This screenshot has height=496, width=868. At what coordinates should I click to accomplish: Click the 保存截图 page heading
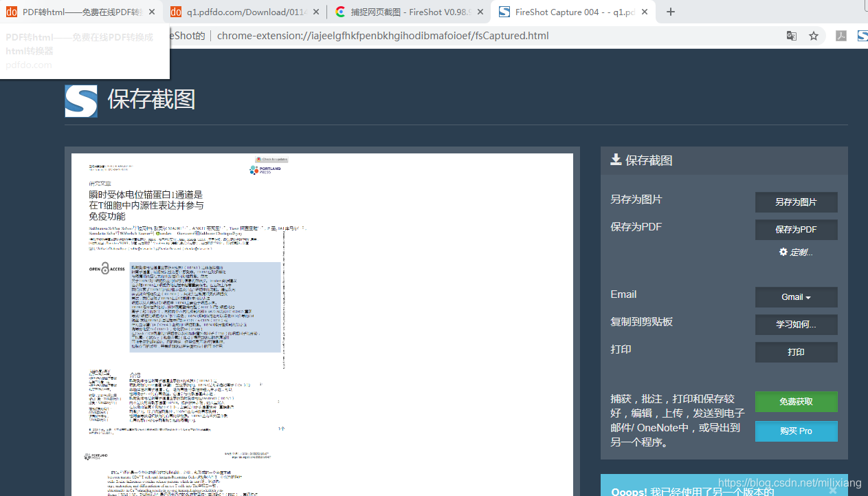[151, 100]
